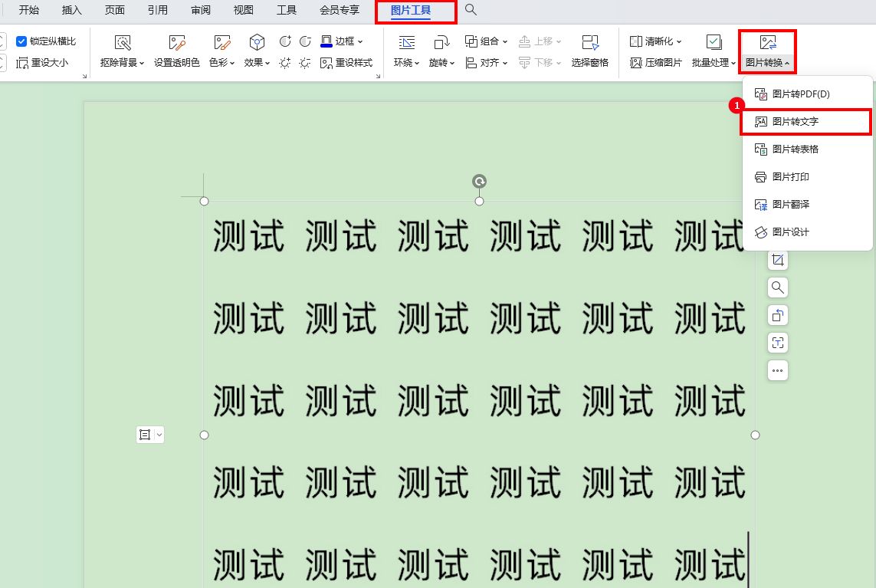This screenshot has width=876, height=588.
Task: Click the 设置透明色 tool
Action: coord(176,51)
